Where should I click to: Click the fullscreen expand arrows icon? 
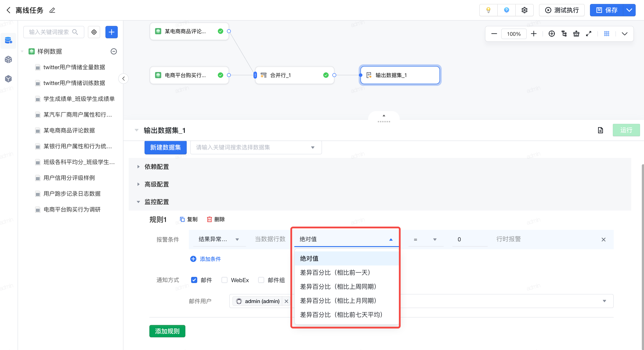[x=588, y=34]
